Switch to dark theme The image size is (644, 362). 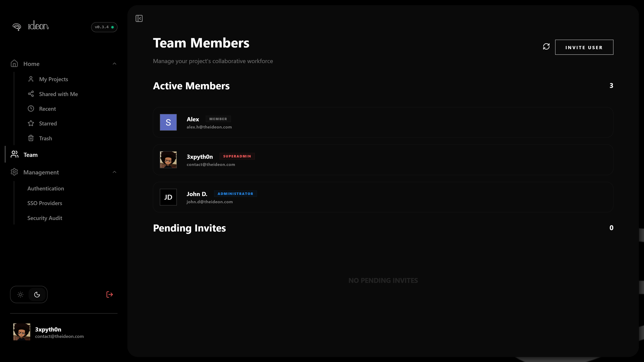[37, 294]
